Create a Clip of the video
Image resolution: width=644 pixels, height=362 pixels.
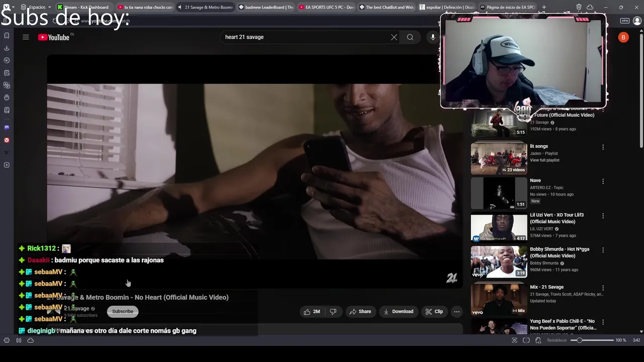click(434, 312)
